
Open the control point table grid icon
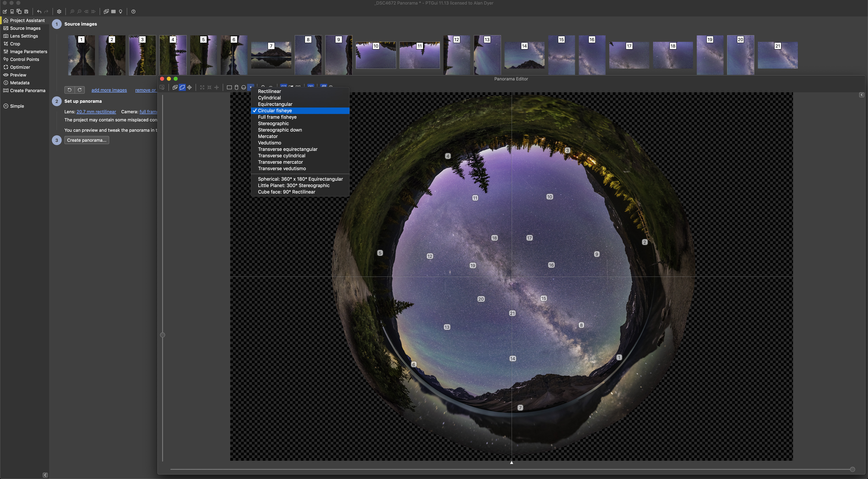pyautogui.click(x=114, y=12)
